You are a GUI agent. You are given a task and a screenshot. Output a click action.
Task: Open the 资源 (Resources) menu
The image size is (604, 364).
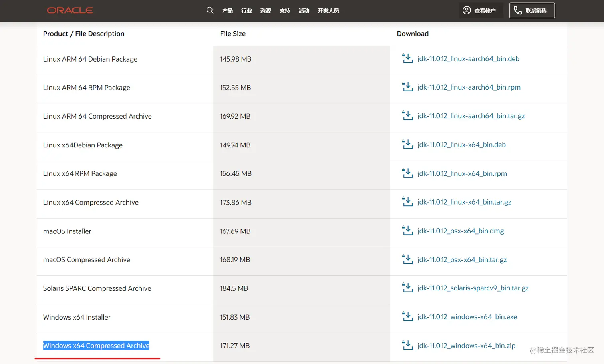266,11
